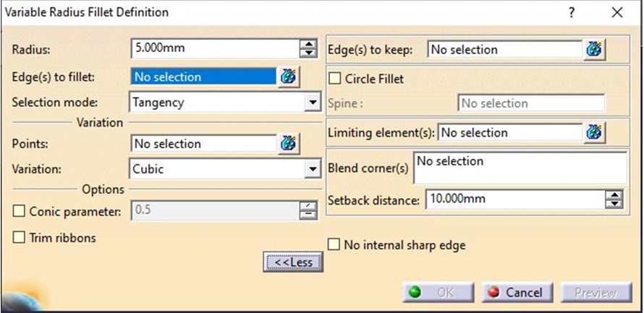Screen dimensions: 644x313
Task: Click the Blend corner(s) selection box
Action: click(x=519, y=168)
